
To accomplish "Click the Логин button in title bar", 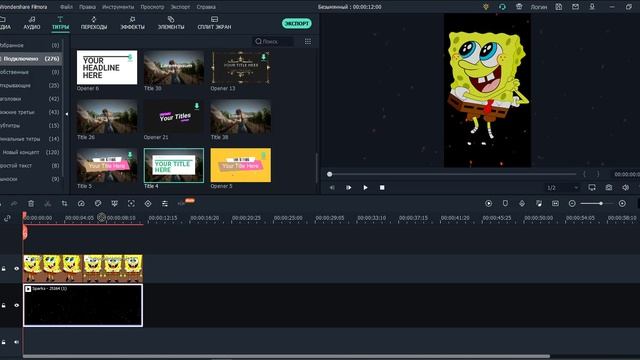I will click(x=539, y=7).
